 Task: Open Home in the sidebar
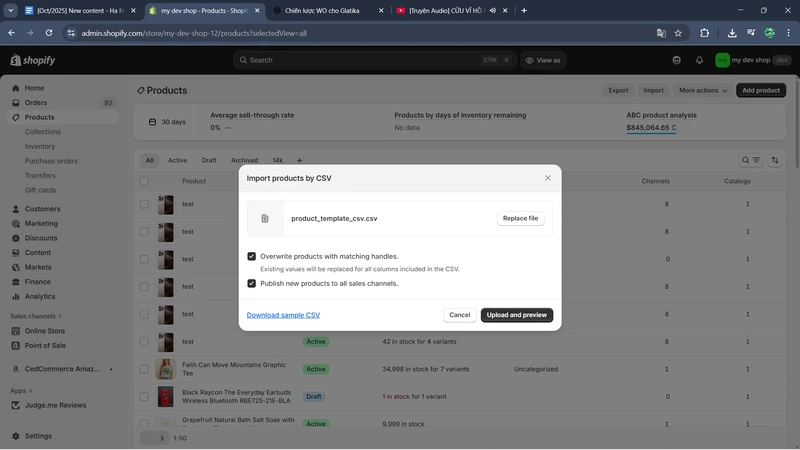tap(34, 88)
